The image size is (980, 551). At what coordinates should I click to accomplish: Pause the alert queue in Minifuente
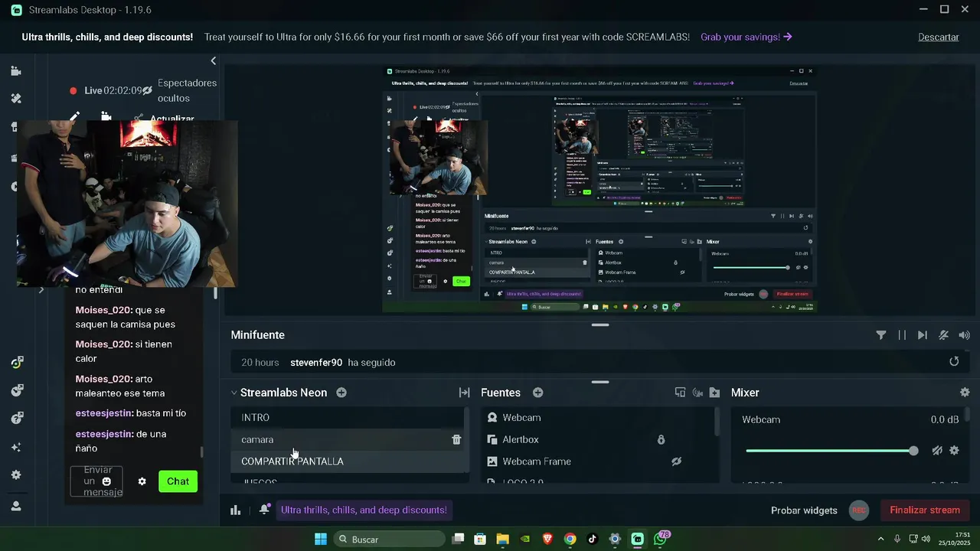click(902, 335)
